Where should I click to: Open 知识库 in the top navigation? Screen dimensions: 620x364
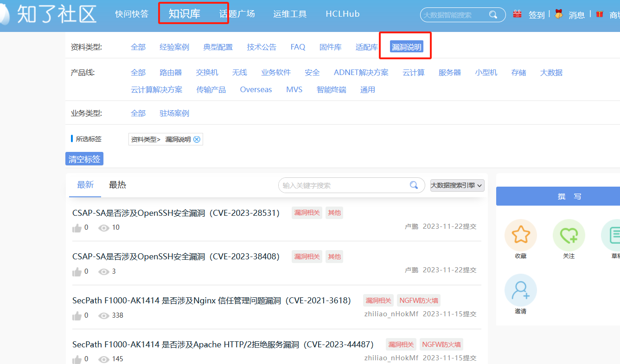[x=185, y=14]
